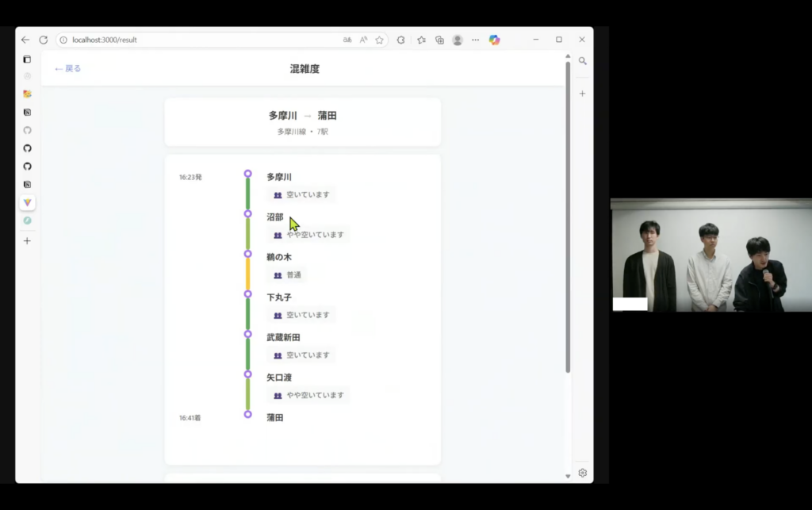Image resolution: width=812 pixels, height=510 pixels.
Task: Click the page vertical scrollbar thumb
Action: coord(567,214)
